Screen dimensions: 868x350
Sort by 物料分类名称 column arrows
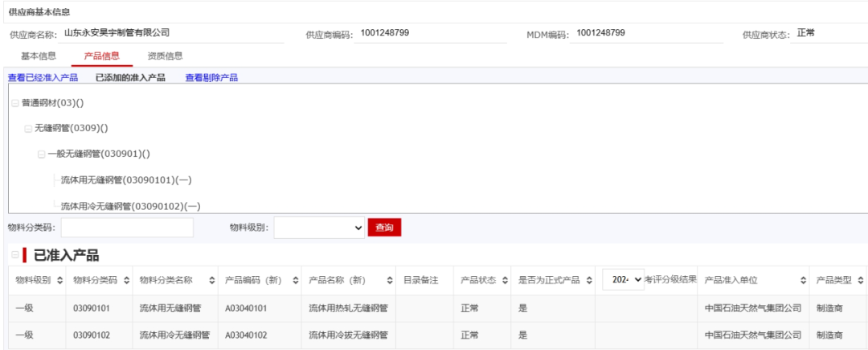pos(211,280)
